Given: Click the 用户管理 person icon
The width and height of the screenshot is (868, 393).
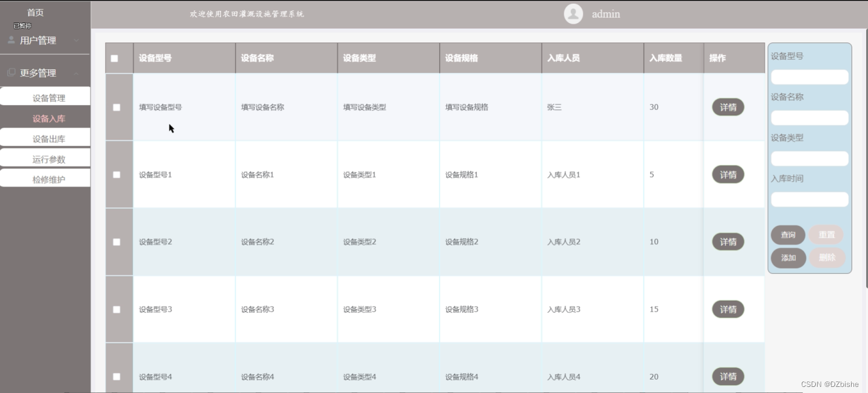Looking at the screenshot, I should (x=11, y=40).
